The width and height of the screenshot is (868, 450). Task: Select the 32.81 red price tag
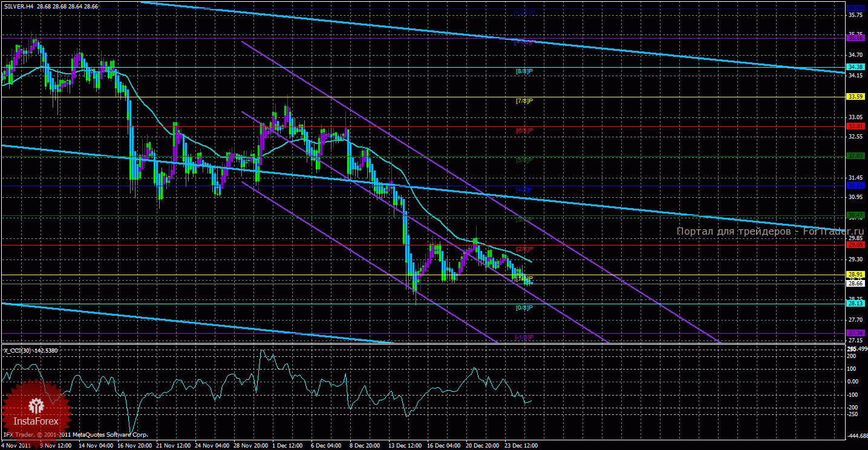855,126
